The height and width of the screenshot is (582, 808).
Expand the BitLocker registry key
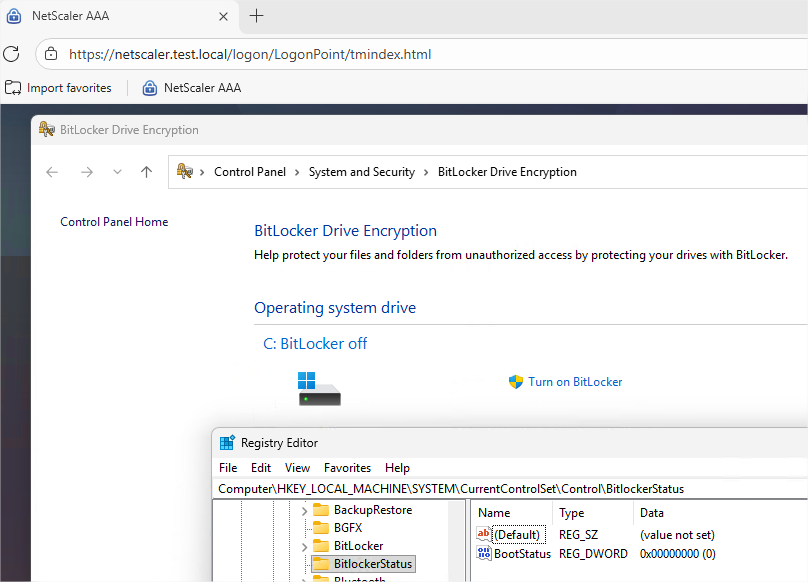pos(305,547)
